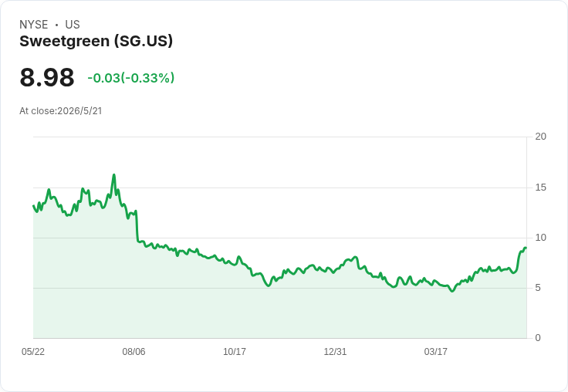Click the NYSE exchange label
The height and width of the screenshot is (392, 568).
[x=34, y=25]
